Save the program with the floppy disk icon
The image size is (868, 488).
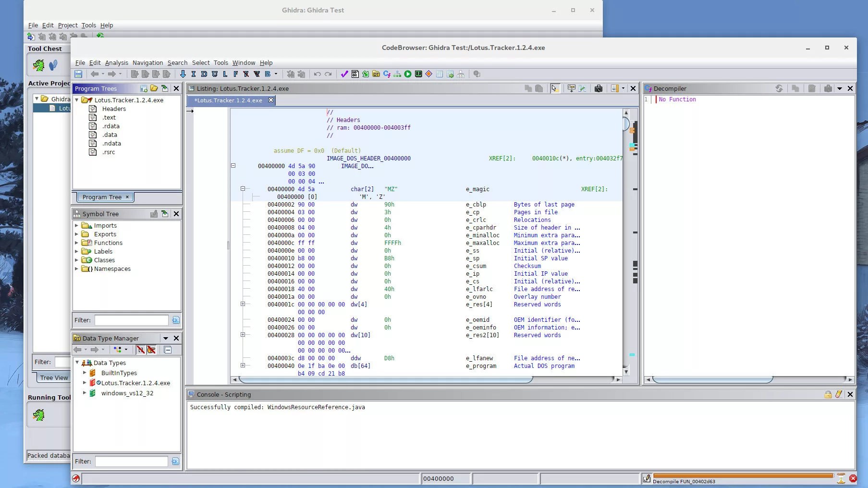pyautogui.click(x=78, y=74)
